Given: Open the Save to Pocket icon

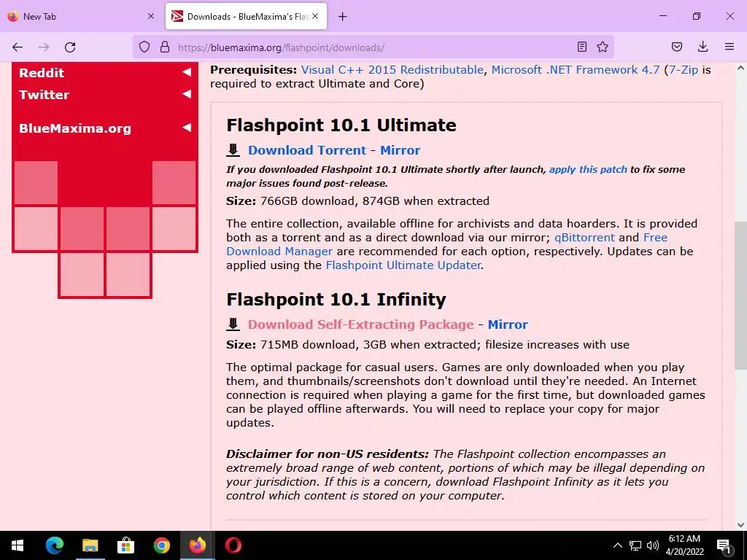Looking at the screenshot, I should (677, 47).
